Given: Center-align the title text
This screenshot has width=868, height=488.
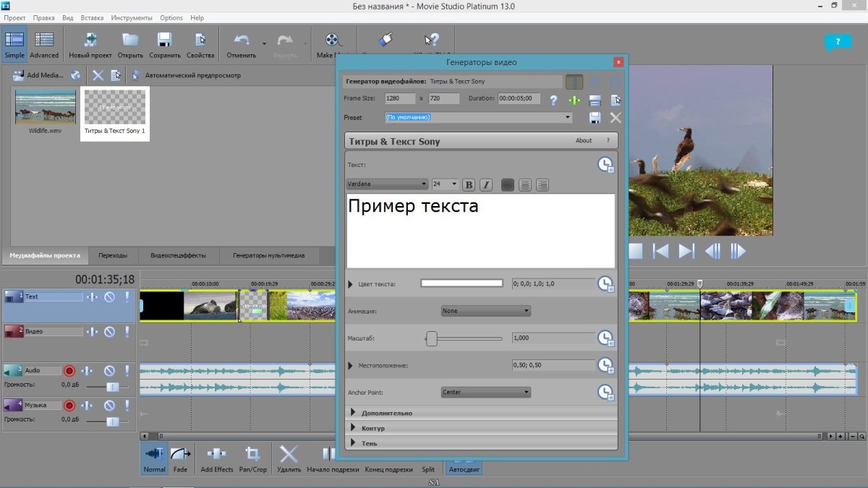Looking at the screenshot, I should (525, 185).
